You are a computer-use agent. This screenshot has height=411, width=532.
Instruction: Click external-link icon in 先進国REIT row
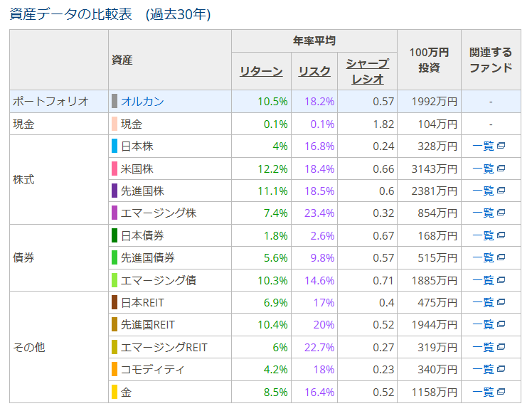(x=501, y=324)
